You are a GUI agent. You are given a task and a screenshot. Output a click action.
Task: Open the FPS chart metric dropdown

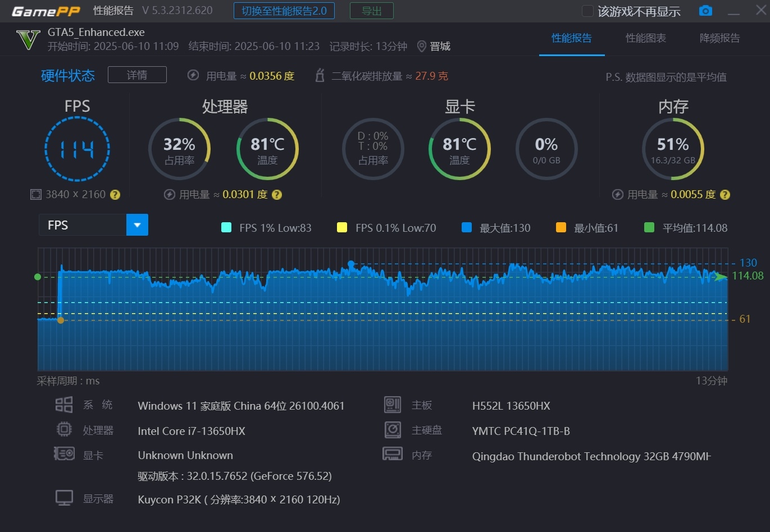click(137, 225)
